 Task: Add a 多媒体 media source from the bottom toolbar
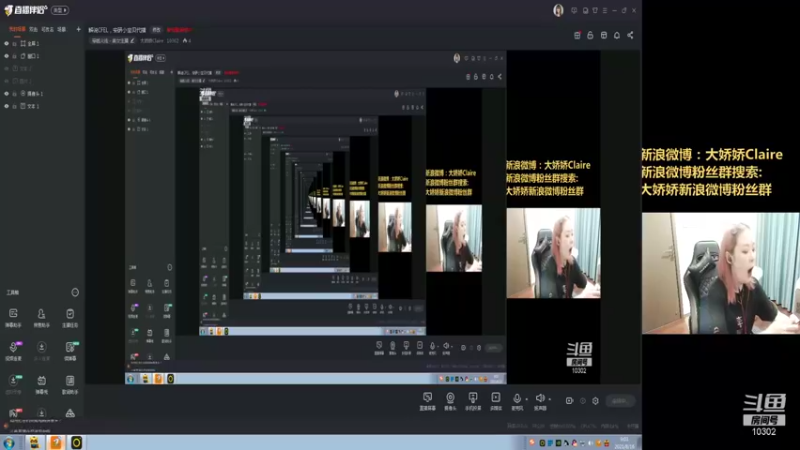pos(495,401)
